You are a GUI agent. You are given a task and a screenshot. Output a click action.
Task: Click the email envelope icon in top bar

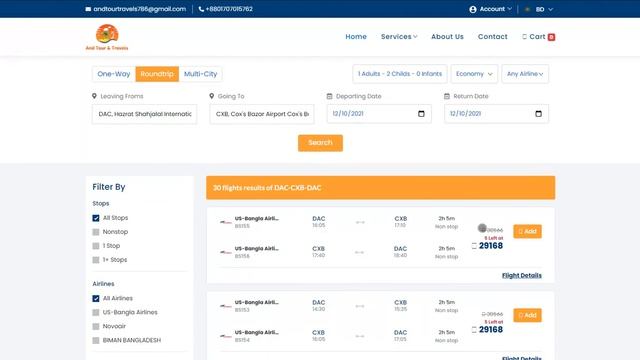point(88,9)
